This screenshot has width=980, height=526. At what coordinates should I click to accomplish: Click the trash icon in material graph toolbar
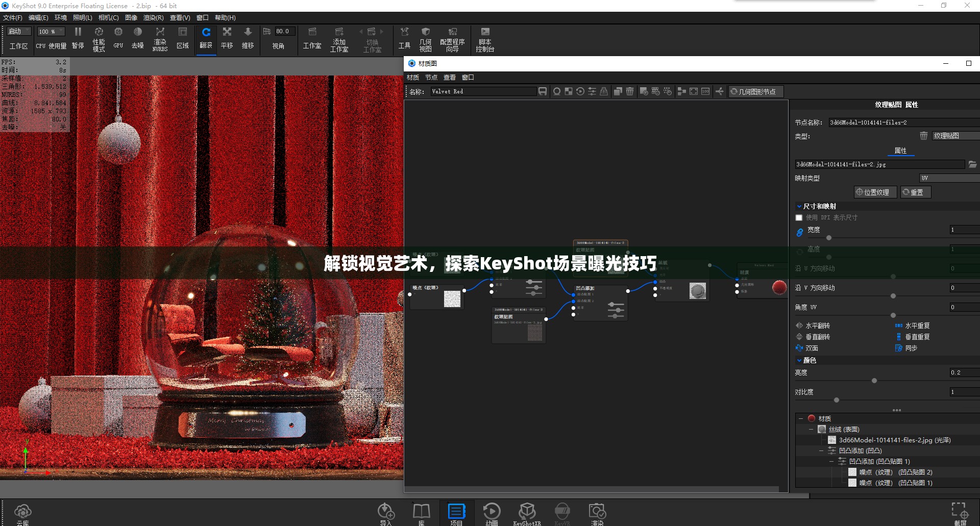click(630, 91)
